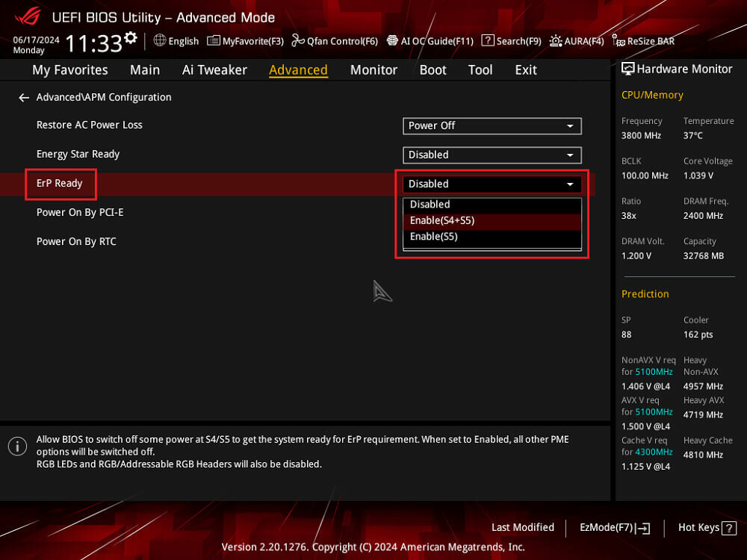The image size is (747, 560).
Task: Click the Search question mark icon
Action: [488, 40]
